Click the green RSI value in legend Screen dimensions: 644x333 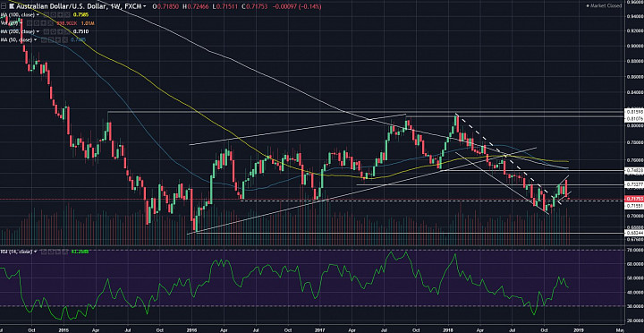(80, 252)
